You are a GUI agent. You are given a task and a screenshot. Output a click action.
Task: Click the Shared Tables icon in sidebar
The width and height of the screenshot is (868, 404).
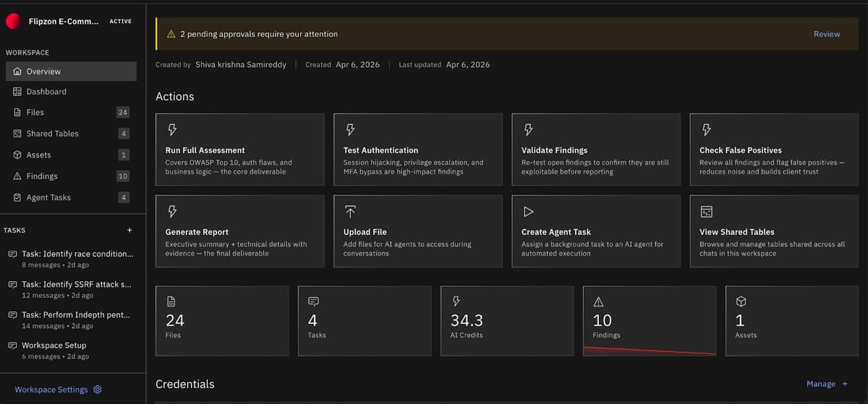(x=17, y=134)
